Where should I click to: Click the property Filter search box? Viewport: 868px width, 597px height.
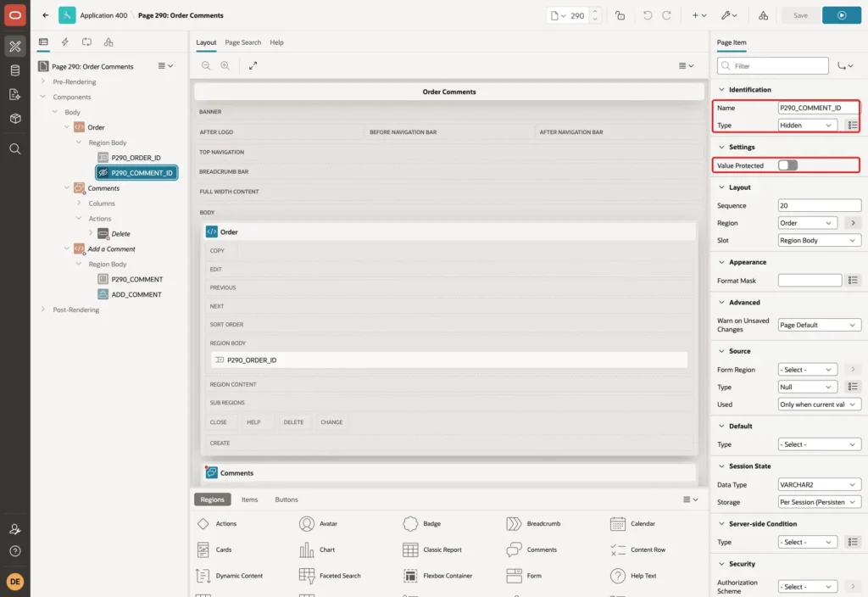[x=772, y=66]
